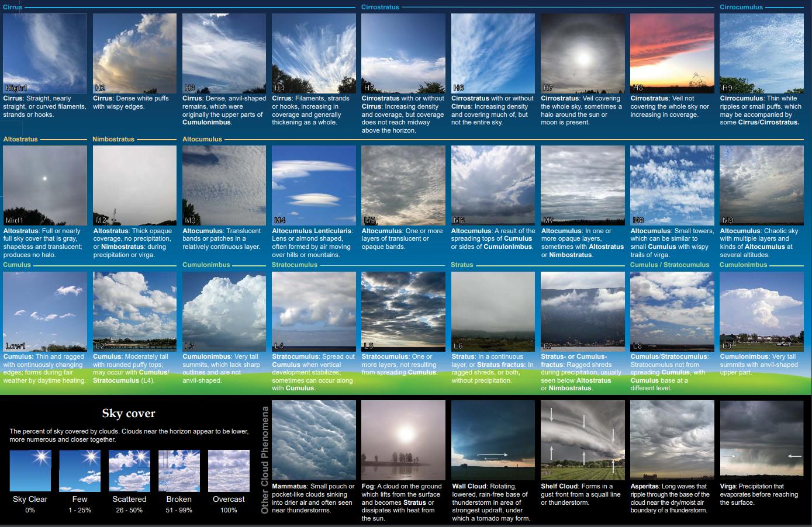View the Virga precipitation image

pos(762,440)
